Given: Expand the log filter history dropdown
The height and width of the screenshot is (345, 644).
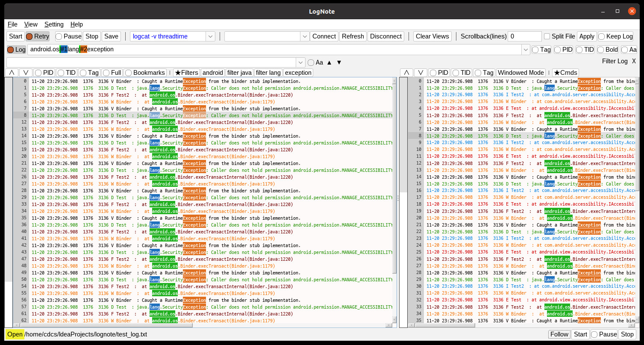Looking at the screenshot, I should [x=526, y=50].
